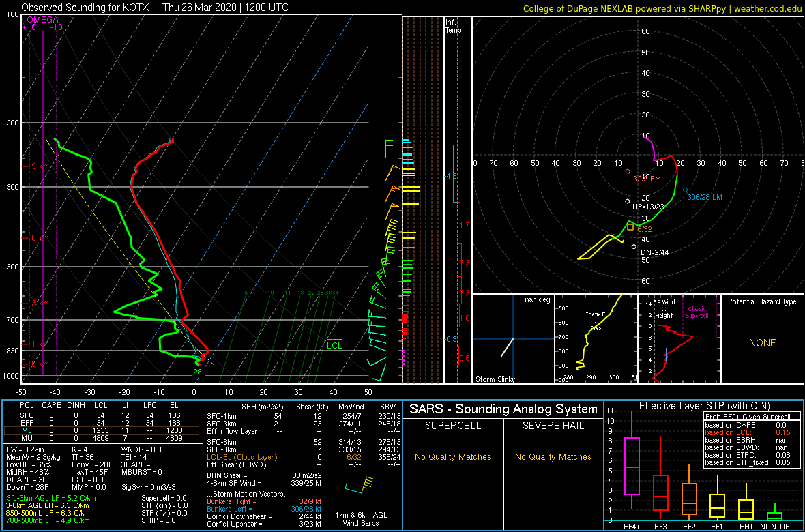Click the magenta EF4+ box plot

point(631,467)
